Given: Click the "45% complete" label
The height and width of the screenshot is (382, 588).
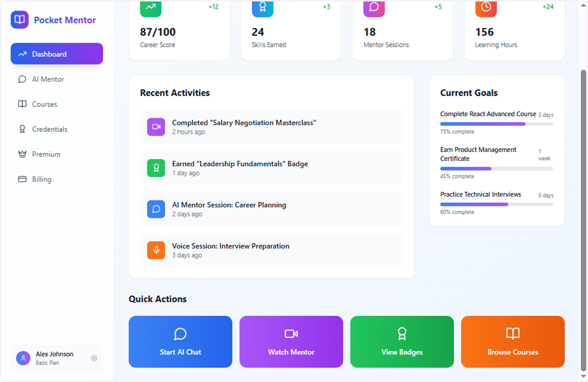Looking at the screenshot, I should [x=457, y=176].
